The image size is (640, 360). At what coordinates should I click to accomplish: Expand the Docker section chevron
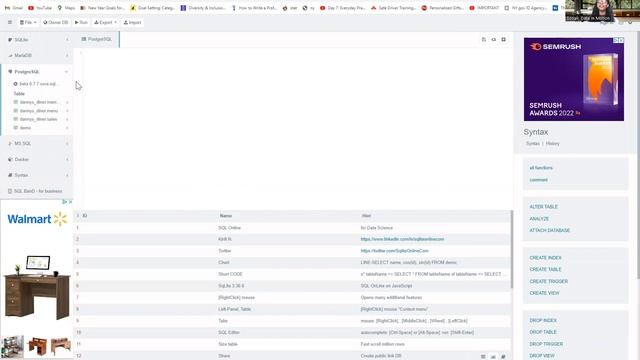pyautogui.click(x=67, y=160)
